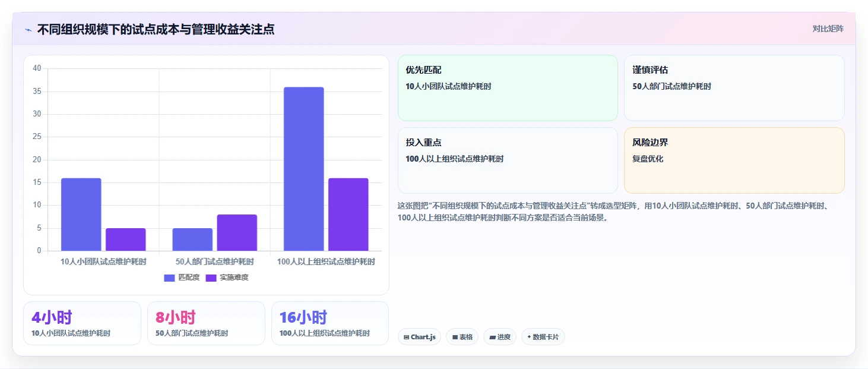Click 10人小团队试点维护耗时 text in 优先匹配 card
Image resolution: width=868 pixels, height=369 pixels.
point(448,86)
